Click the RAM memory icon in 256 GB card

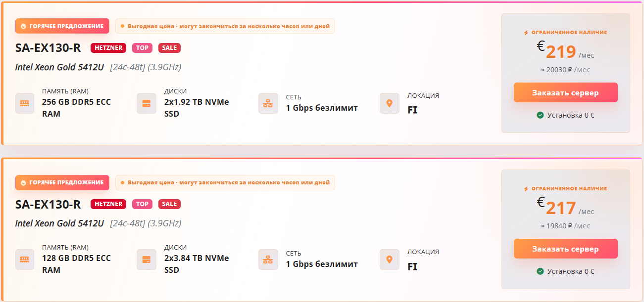[25, 103]
